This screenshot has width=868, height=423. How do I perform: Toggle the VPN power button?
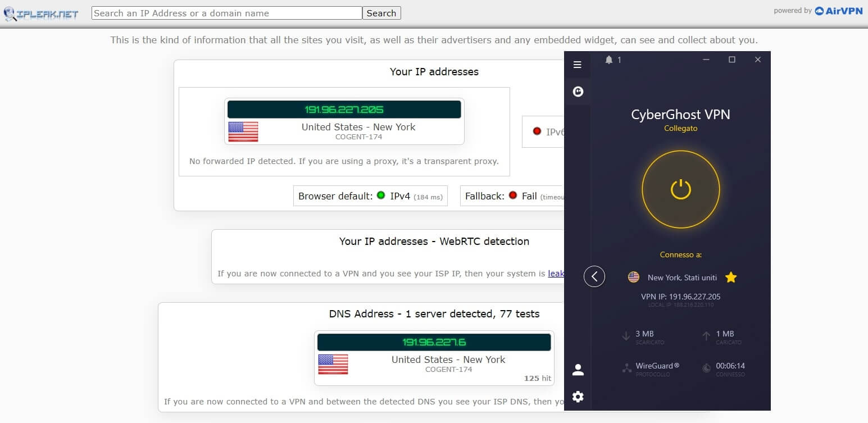[x=680, y=190]
